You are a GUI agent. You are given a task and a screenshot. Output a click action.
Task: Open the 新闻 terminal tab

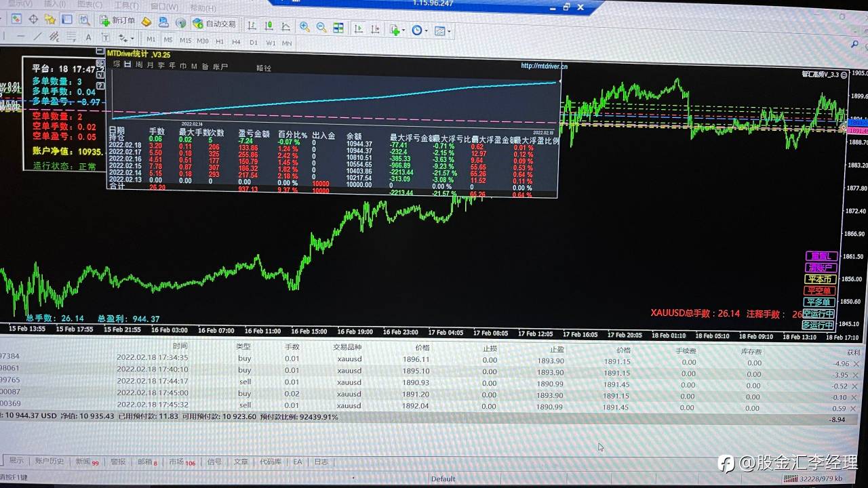coord(86,462)
